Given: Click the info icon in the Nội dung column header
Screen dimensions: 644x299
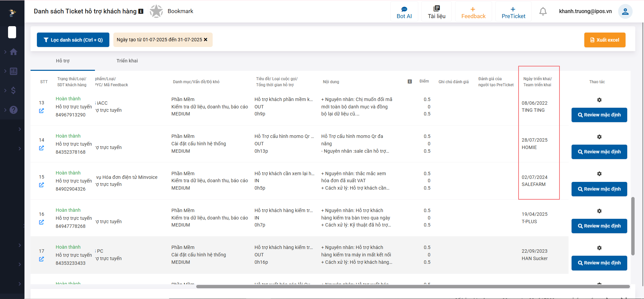Looking at the screenshot, I should 410,82.
